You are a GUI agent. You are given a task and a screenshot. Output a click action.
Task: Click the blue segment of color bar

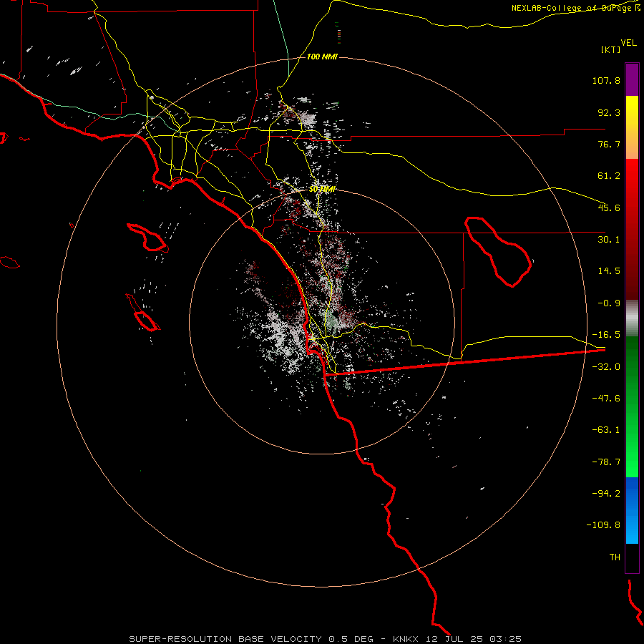(x=632, y=510)
